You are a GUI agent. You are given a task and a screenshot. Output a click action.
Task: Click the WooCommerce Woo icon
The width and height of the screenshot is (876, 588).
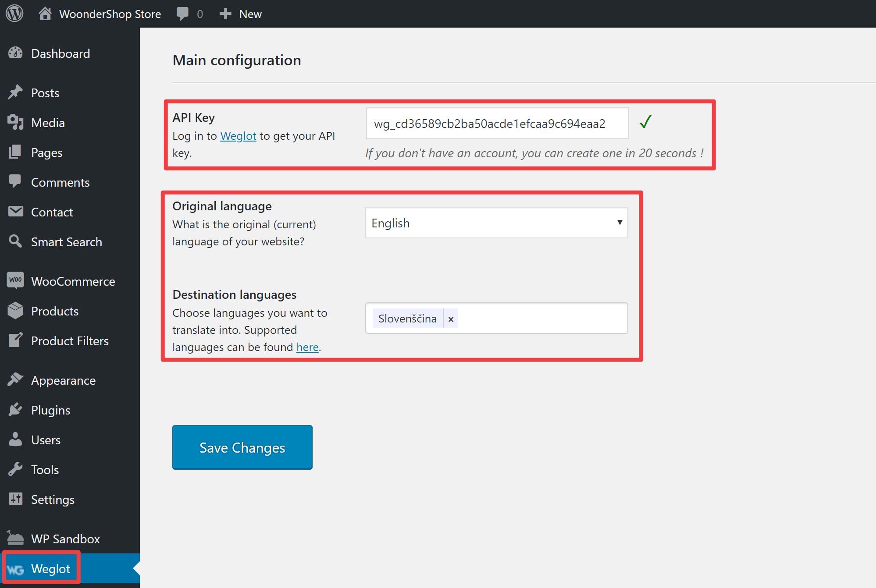15,280
